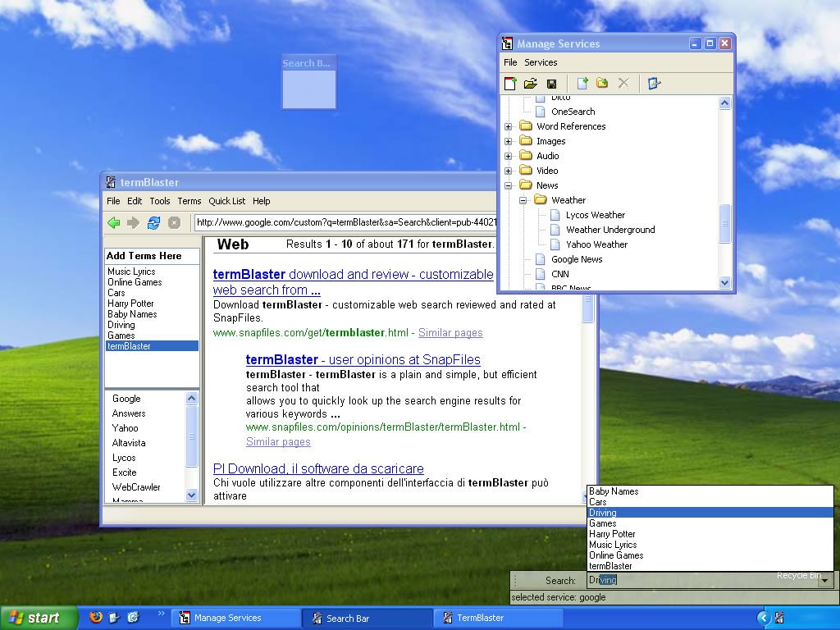
Task: Open the termBlaster download and review link
Action: [353, 282]
